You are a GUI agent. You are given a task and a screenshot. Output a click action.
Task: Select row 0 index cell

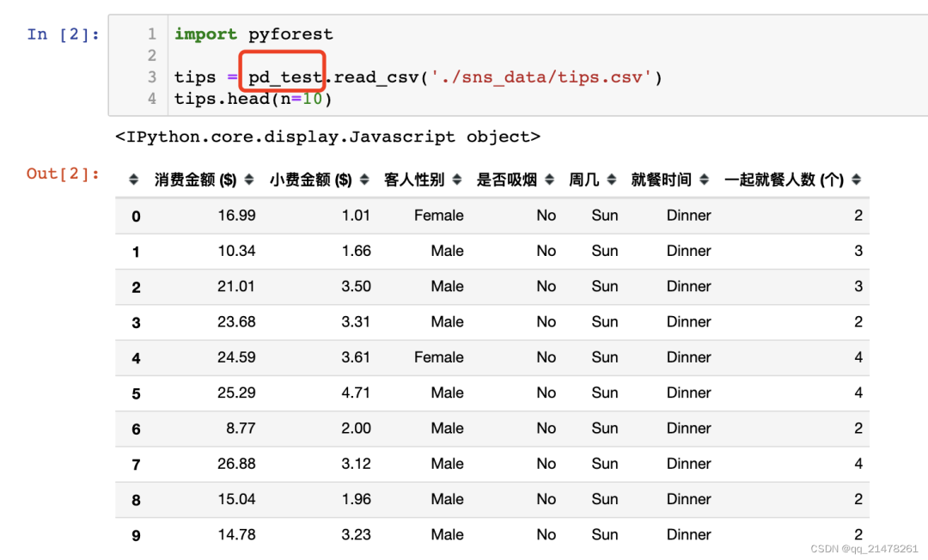tap(136, 216)
